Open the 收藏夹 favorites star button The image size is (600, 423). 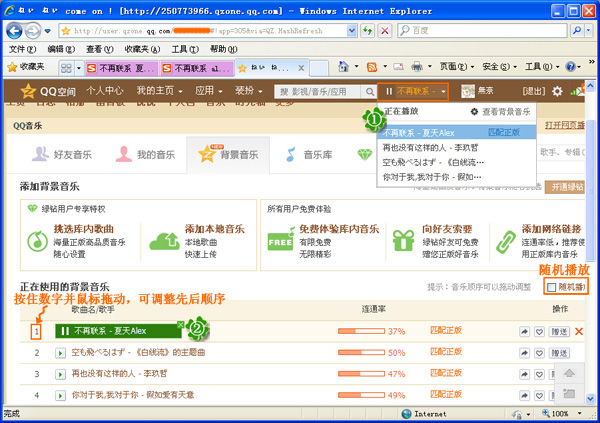click(x=26, y=67)
